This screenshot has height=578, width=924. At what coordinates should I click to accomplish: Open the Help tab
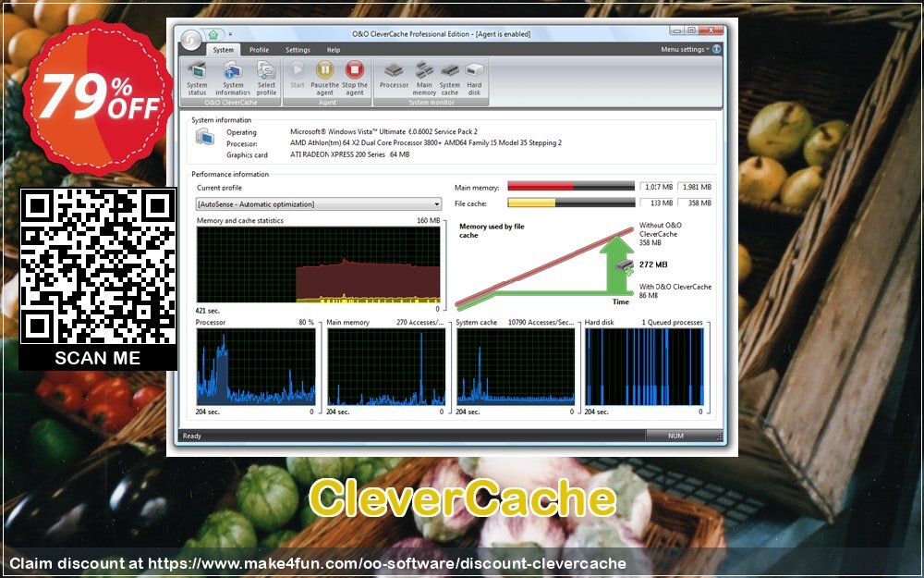[x=334, y=50]
